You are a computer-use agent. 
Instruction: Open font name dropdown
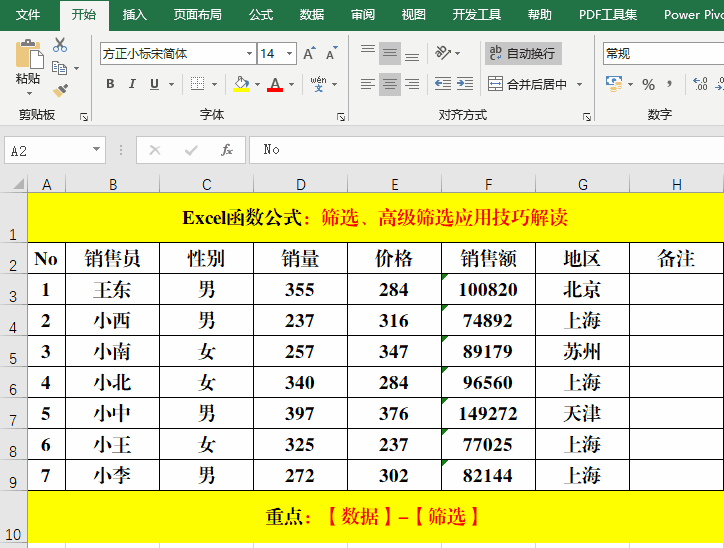point(249,54)
